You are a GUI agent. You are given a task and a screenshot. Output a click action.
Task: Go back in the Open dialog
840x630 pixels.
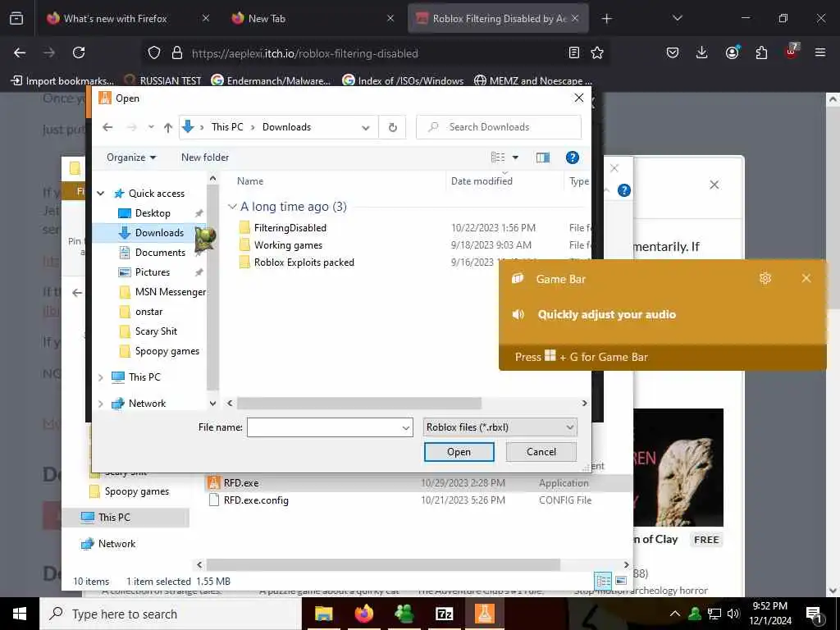[107, 127]
